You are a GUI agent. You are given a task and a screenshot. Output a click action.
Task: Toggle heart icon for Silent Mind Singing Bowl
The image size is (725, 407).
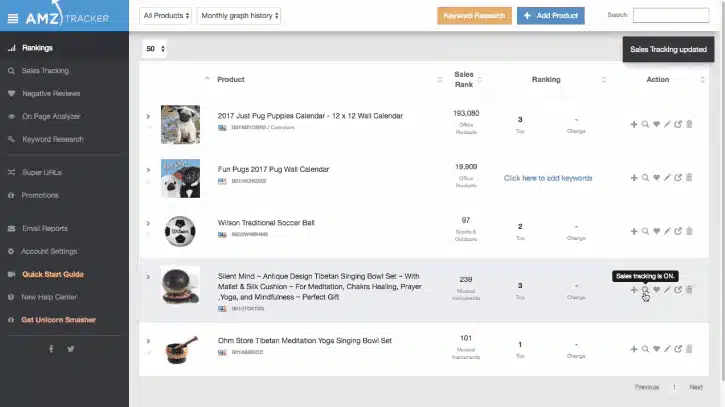656,290
